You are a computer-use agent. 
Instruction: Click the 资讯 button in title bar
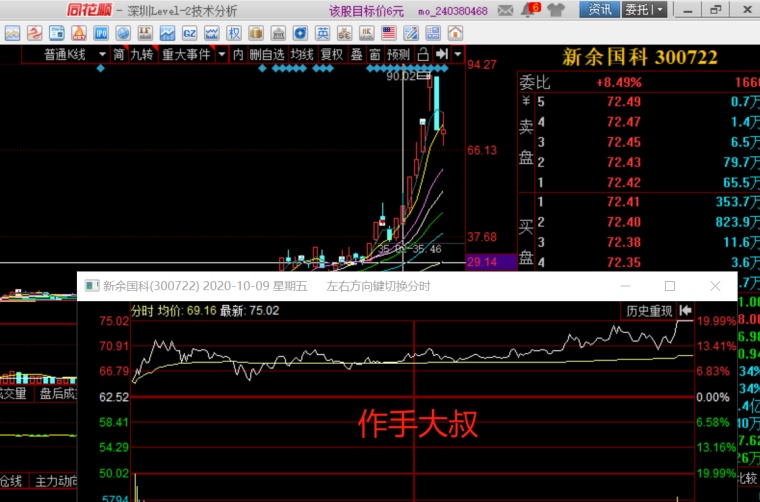click(x=599, y=9)
